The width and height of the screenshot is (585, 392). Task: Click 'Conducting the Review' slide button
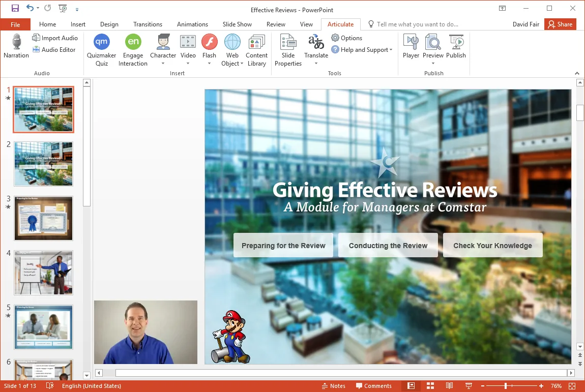click(x=388, y=246)
